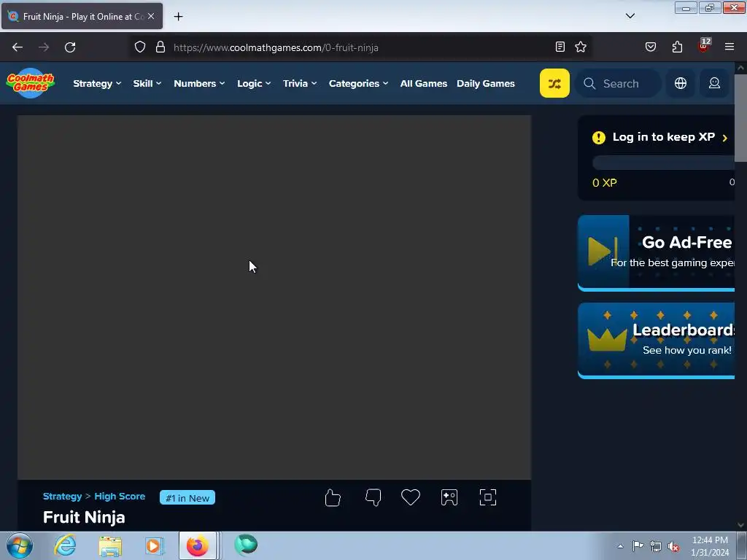Click the network tray icon

(x=656, y=546)
